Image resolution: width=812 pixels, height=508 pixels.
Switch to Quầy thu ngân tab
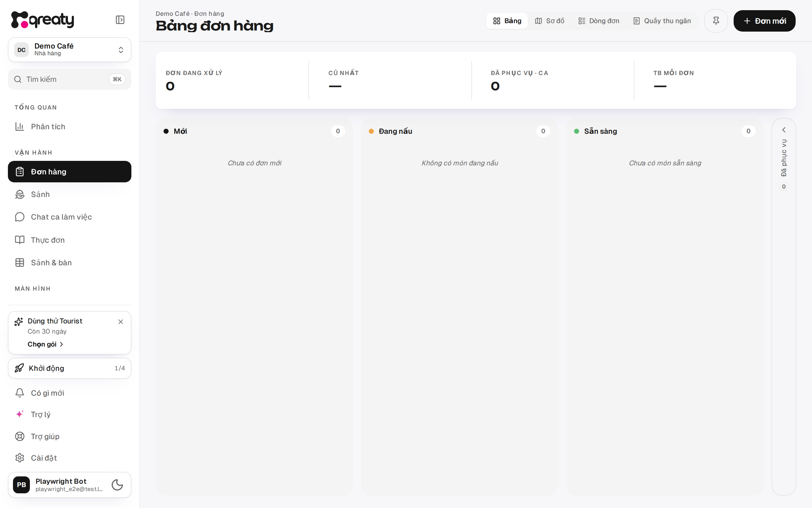click(x=662, y=21)
